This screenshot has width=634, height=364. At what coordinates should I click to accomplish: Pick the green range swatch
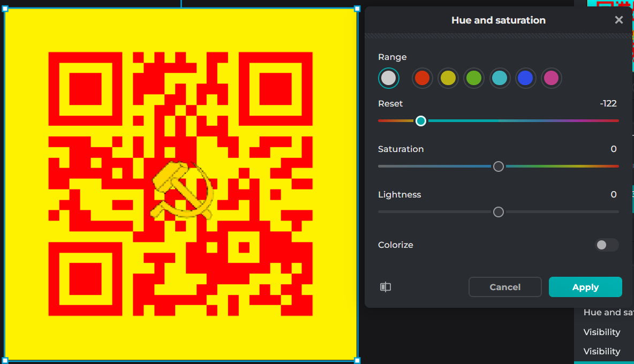[x=474, y=78]
